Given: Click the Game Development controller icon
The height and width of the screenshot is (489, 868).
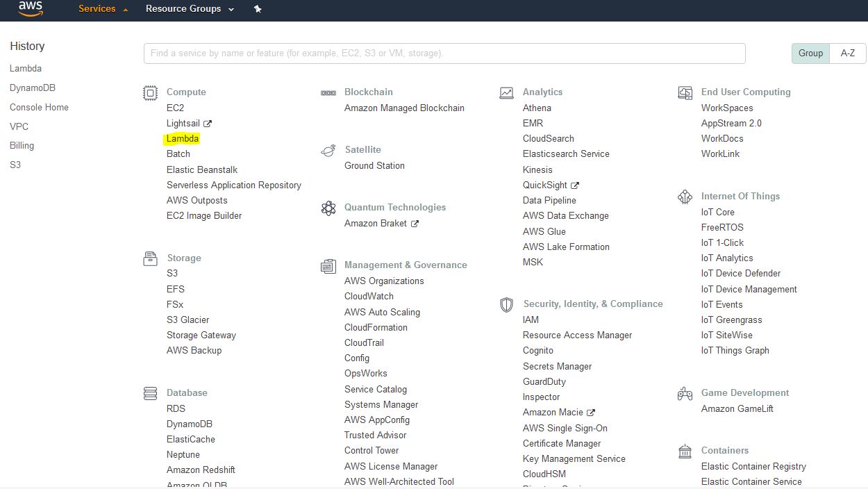Looking at the screenshot, I should [x=685, y=393].
